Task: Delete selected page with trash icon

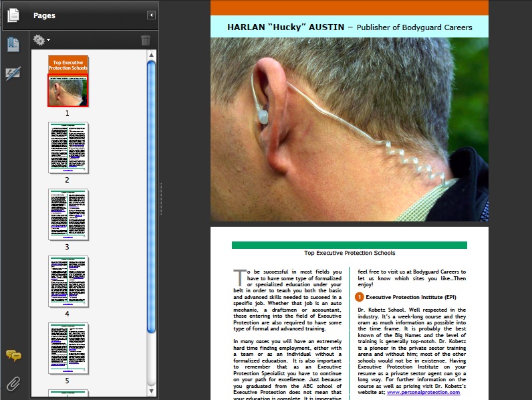Action: point(146,40)
